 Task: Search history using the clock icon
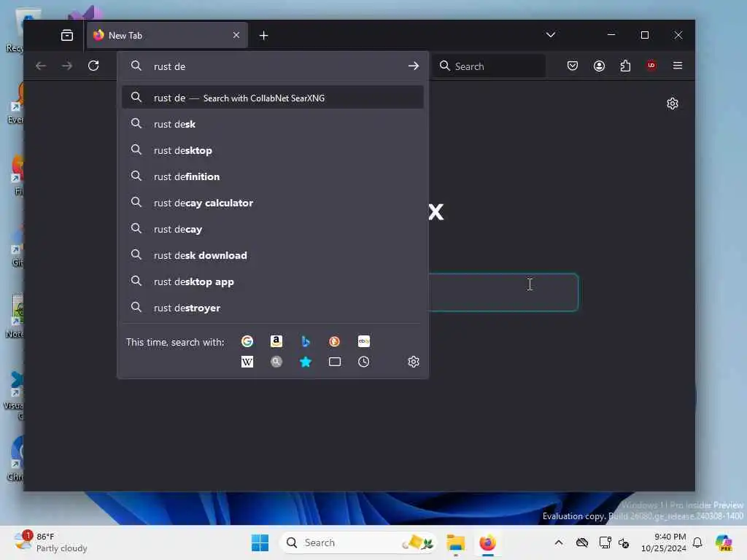[x=363, y=362]
